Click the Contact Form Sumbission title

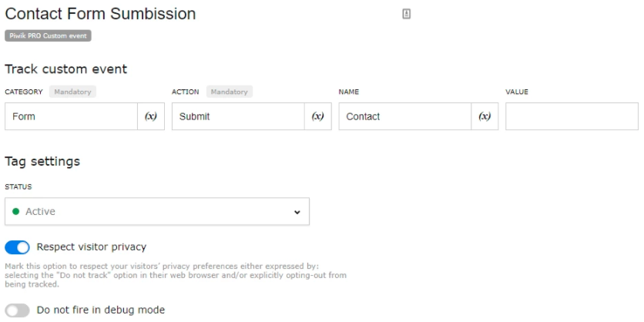tap(100, 14)
